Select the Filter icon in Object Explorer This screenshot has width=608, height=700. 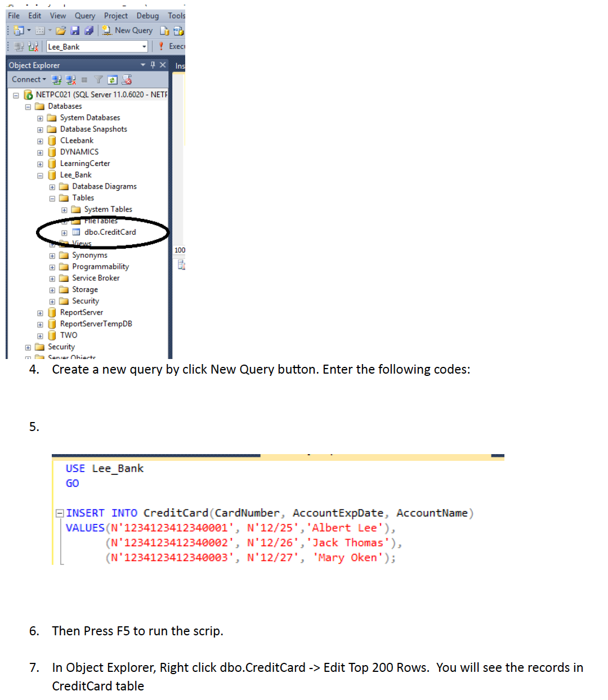coord(99,80)
